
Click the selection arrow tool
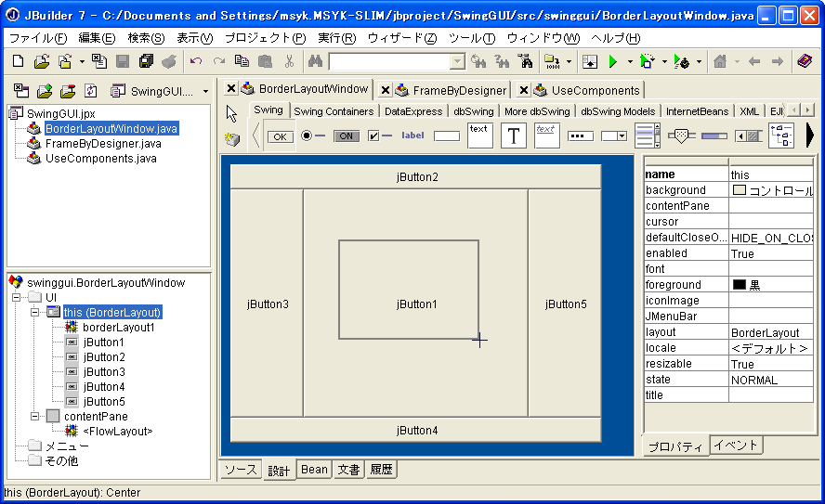pos(232,114)
